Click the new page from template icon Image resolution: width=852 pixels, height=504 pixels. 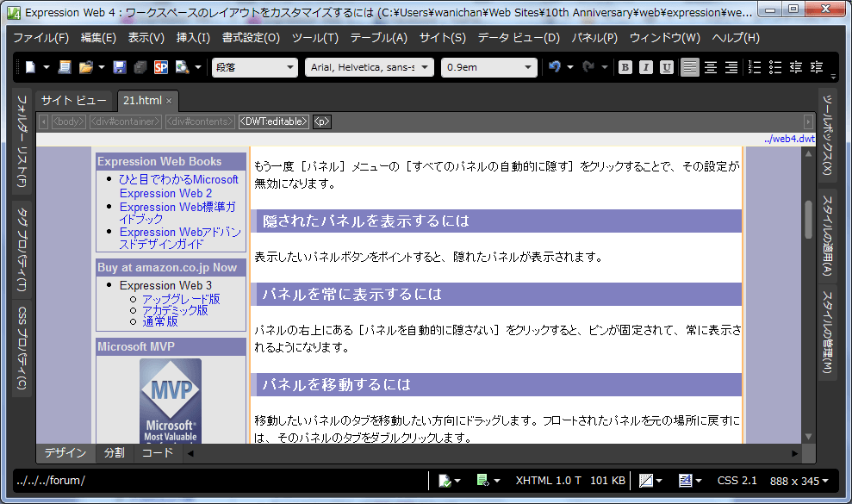pyautogui.click(x=65, y=67)
